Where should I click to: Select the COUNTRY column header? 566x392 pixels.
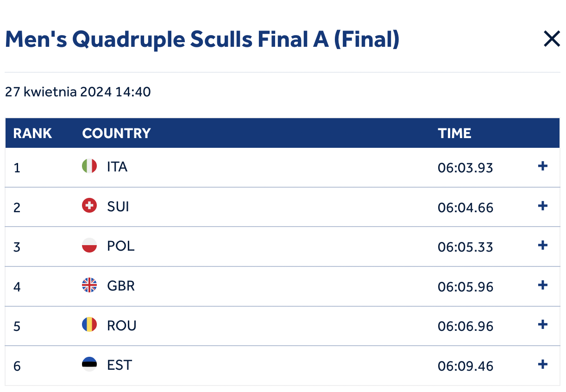(117, 133)
